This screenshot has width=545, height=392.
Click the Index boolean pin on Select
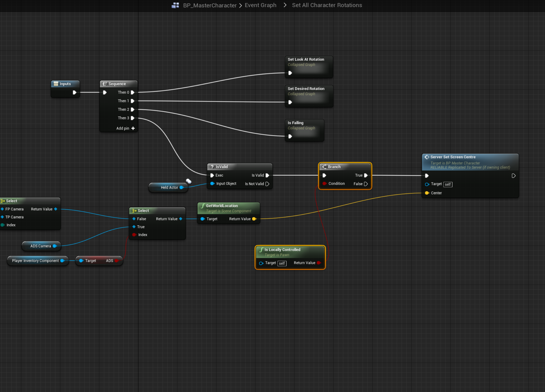(134, 235)
